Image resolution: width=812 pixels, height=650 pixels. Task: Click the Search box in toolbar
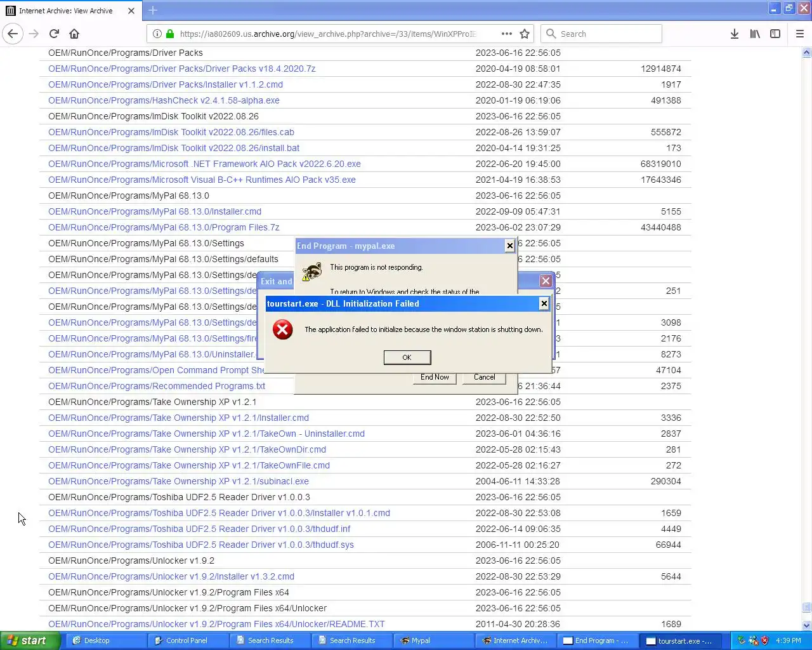coord(601,34)
